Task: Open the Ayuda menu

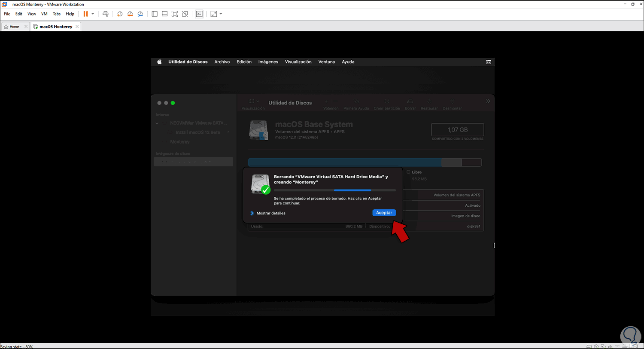Action: pos(348,62)
